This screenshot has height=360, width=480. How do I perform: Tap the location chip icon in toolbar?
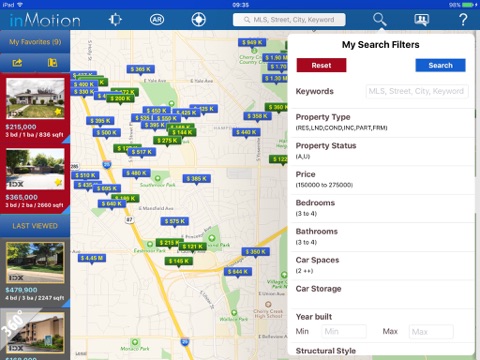coord(115,20)
